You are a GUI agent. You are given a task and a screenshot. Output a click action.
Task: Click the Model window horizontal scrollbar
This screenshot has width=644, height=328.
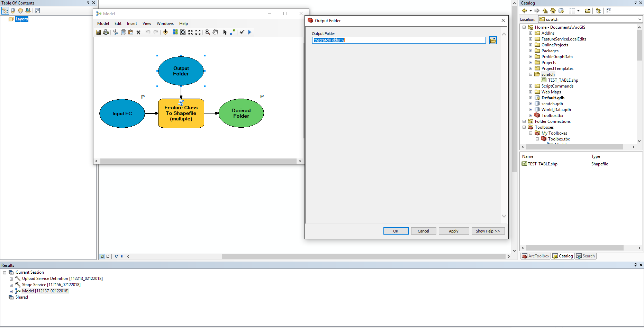pos(198,161)
